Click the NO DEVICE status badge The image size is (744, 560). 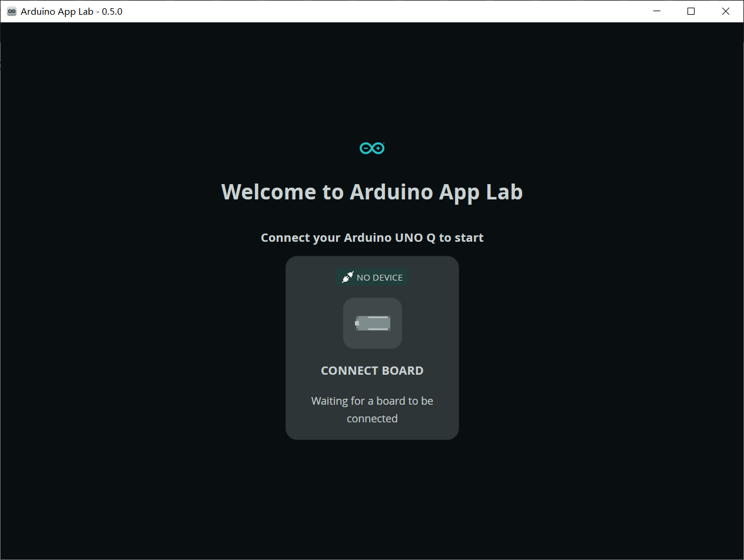click(372, 277)
